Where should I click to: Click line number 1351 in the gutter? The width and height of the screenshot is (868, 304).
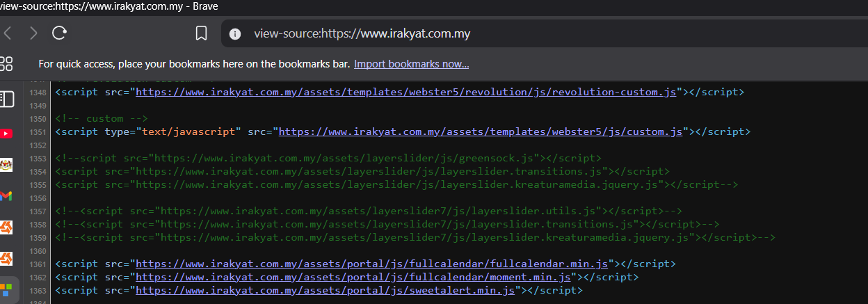pos(38,131)
